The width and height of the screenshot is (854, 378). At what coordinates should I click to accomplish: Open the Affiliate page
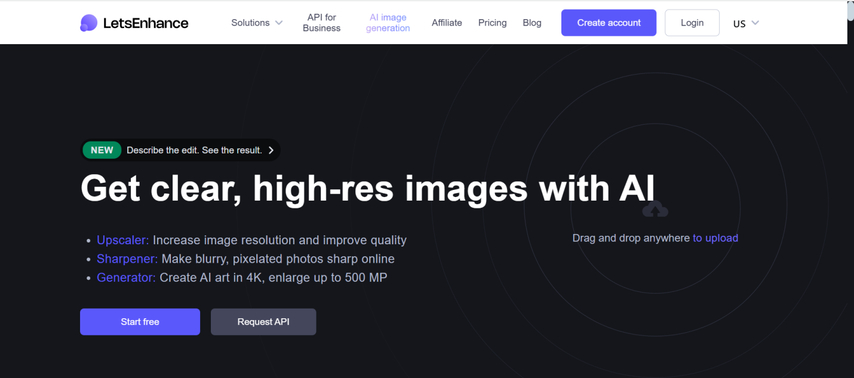(447, 23)
